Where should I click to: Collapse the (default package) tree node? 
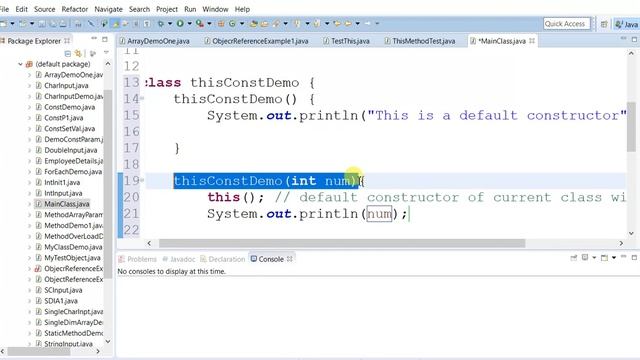coord(20,64)
